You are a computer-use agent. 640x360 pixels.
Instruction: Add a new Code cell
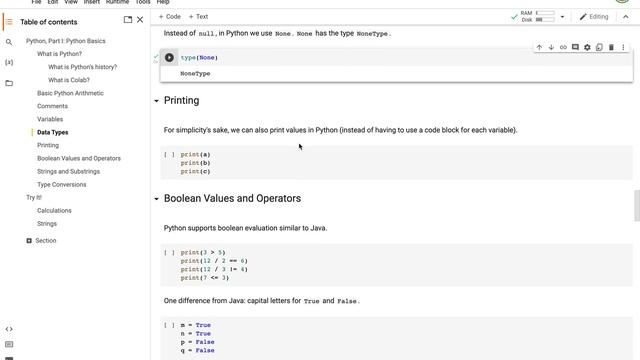169,17
